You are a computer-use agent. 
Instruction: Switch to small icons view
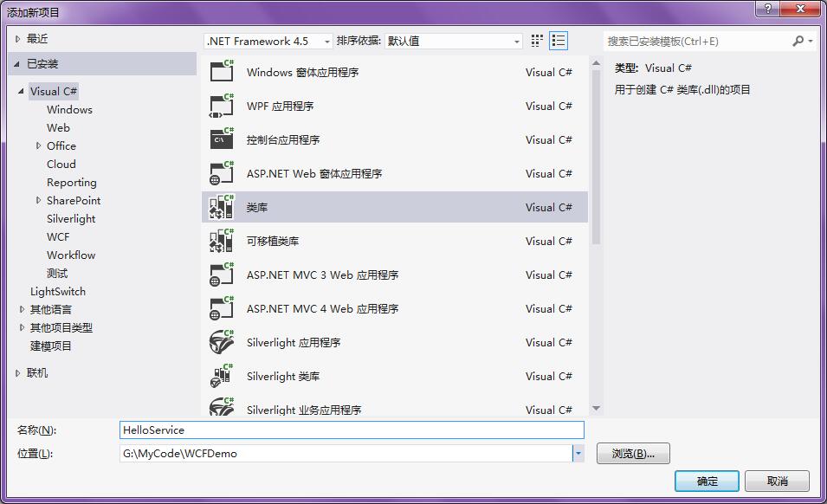pyautogui.click(x=537, y=41)
